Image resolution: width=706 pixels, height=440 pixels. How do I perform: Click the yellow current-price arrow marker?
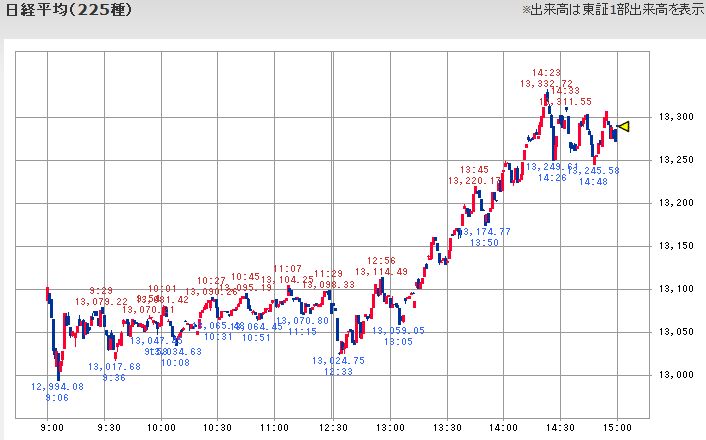click(624, 127)
